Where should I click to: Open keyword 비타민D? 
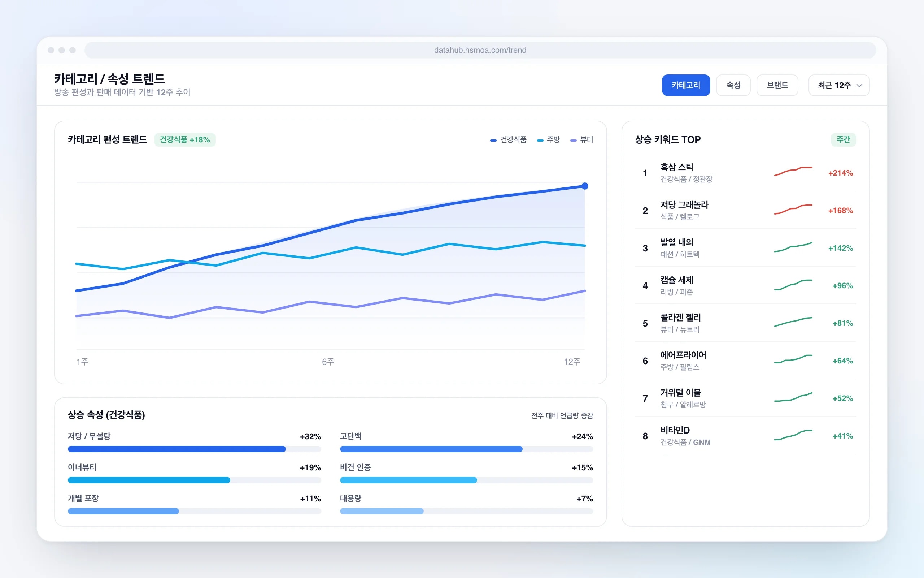[745, 436]
